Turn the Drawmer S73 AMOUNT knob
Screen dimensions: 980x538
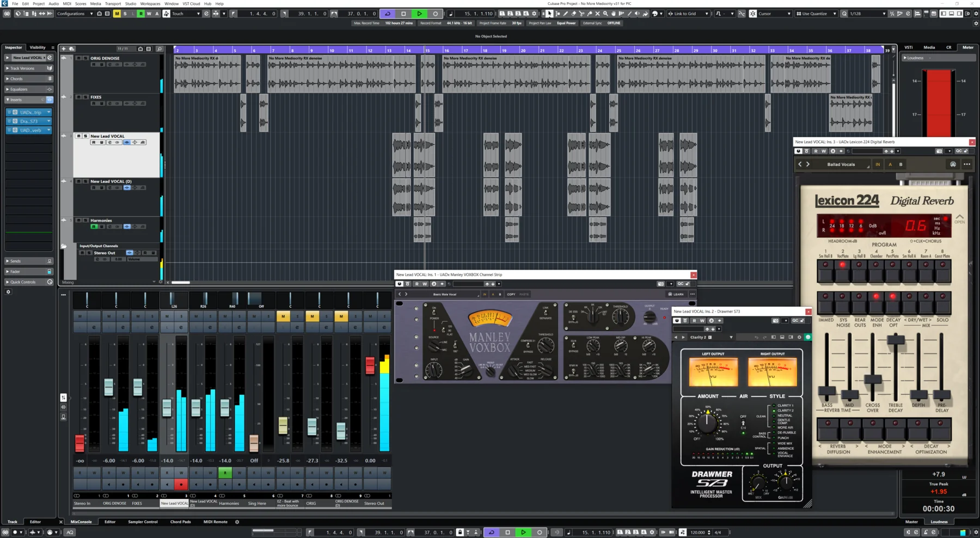click(x=708, y=423)
